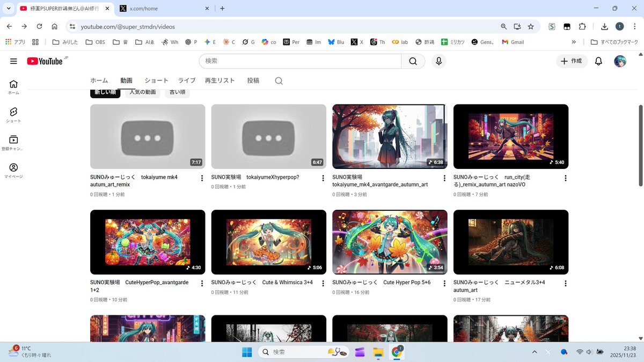This screenshot has width=644, height=362.
Task: Click the YouTube search input field
Action: (x=301, y=61)
